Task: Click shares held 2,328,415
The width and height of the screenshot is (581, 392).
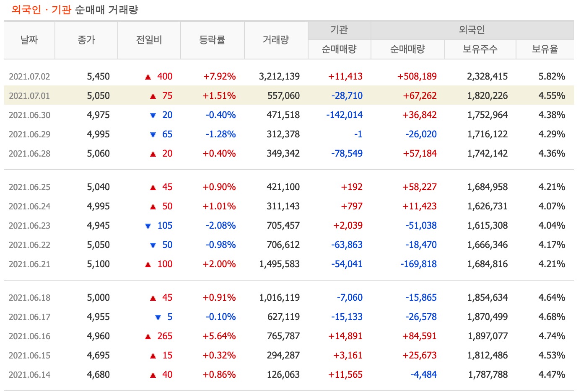Action: click(488, 77)
